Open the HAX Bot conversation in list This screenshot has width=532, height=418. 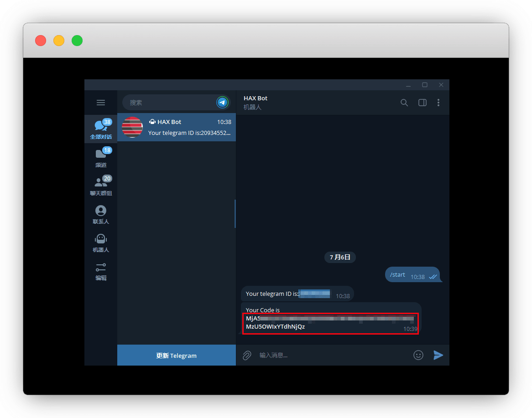pos(177,127)
